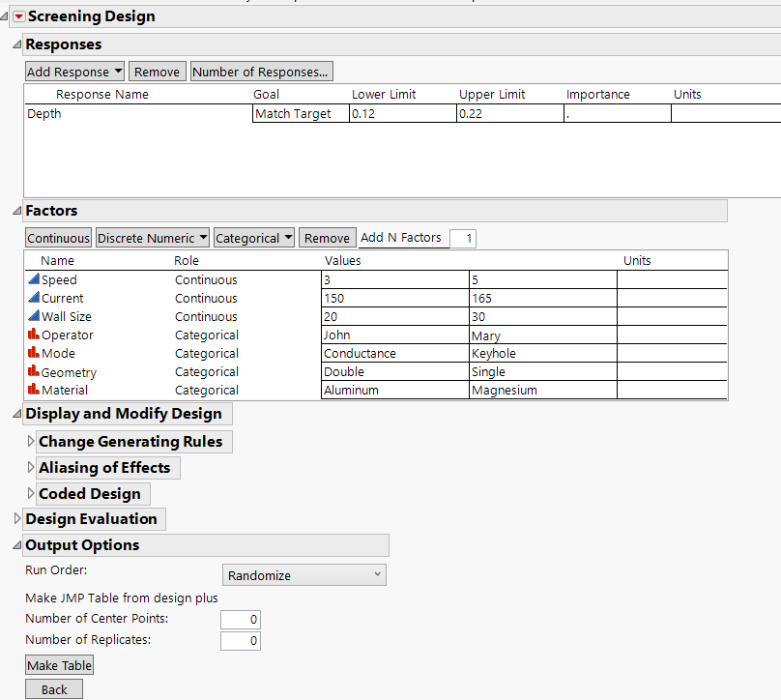Image resolution: width=781 pixels, height=700 pixels.
Task: Open the Run Order Randomize dropdown
Action: (x=304, y=574)
